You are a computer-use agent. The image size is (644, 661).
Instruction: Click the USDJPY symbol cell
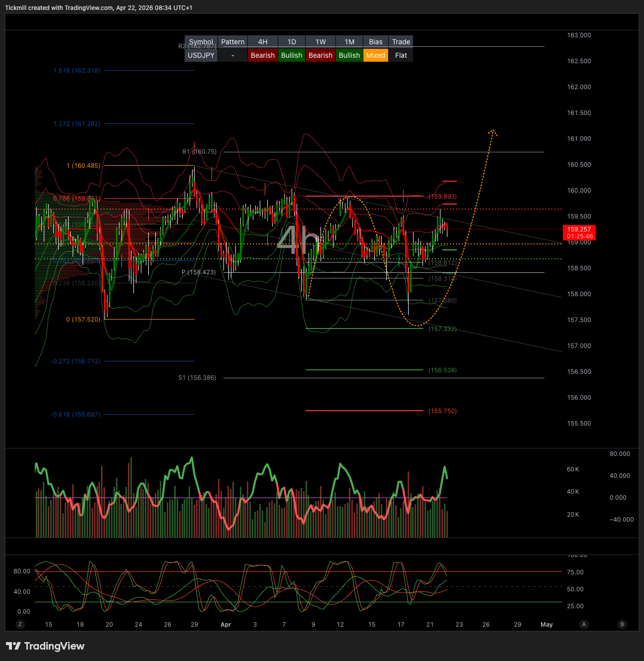pos(201,55)
